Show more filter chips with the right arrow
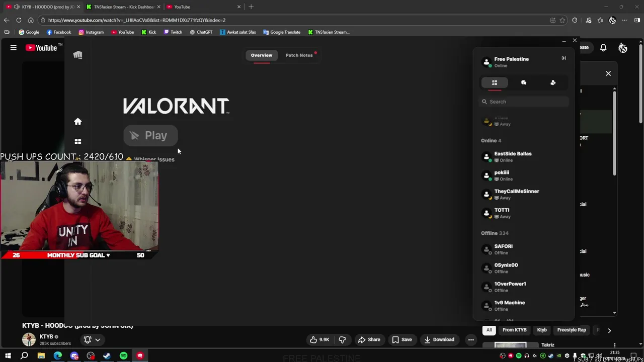This screenshot has width=644, height=362. pyautogui.click(x=609, y=330)
